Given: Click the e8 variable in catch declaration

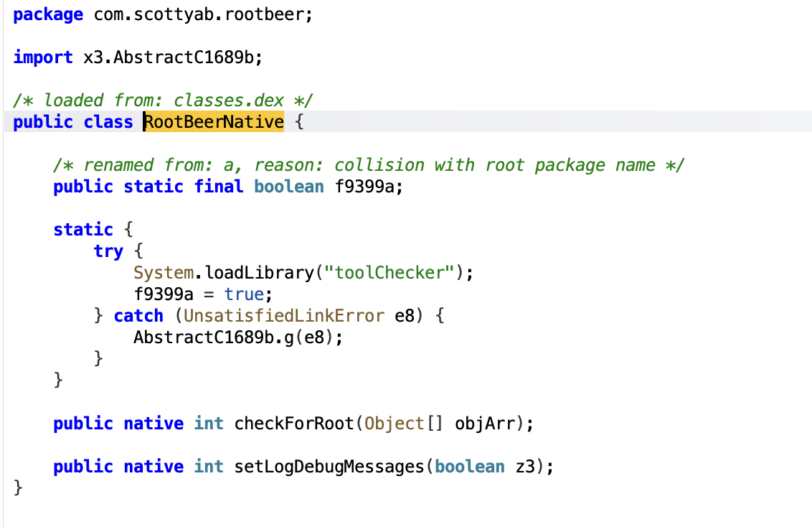Looking at the screenshot, I should pyautogui.click(x=405, y=316).
